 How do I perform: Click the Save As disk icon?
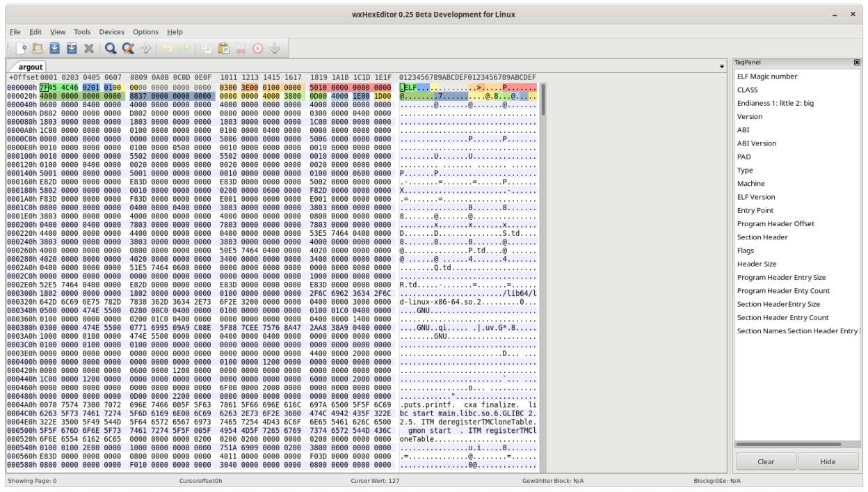tap(72, 48)
